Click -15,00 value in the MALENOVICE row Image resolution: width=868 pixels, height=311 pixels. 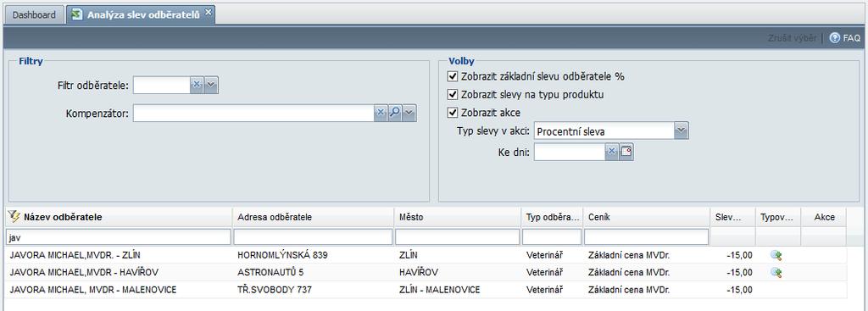pyautogui.click(x=739, y=290)
